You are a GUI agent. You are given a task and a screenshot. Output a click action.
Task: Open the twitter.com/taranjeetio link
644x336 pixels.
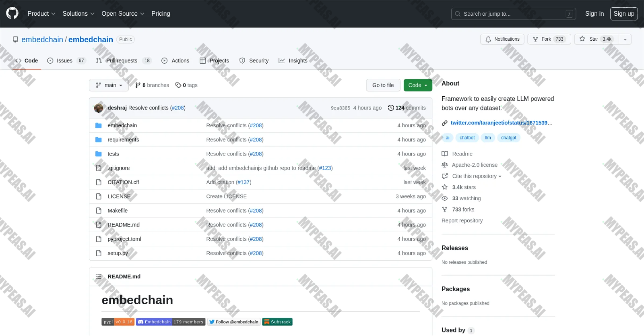click(502, 123)
